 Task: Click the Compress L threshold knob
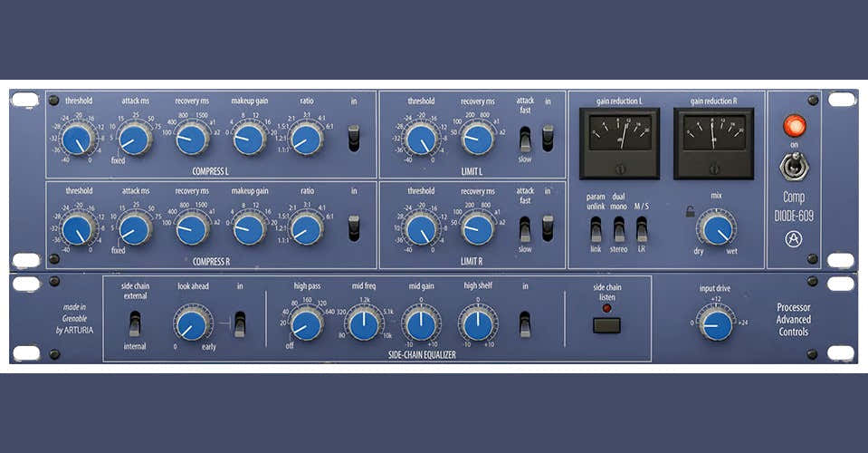78,140
